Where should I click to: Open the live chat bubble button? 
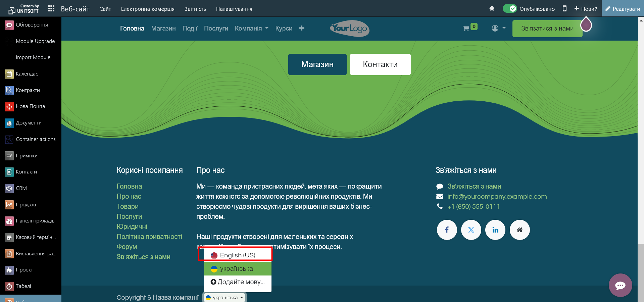(620, 285)
